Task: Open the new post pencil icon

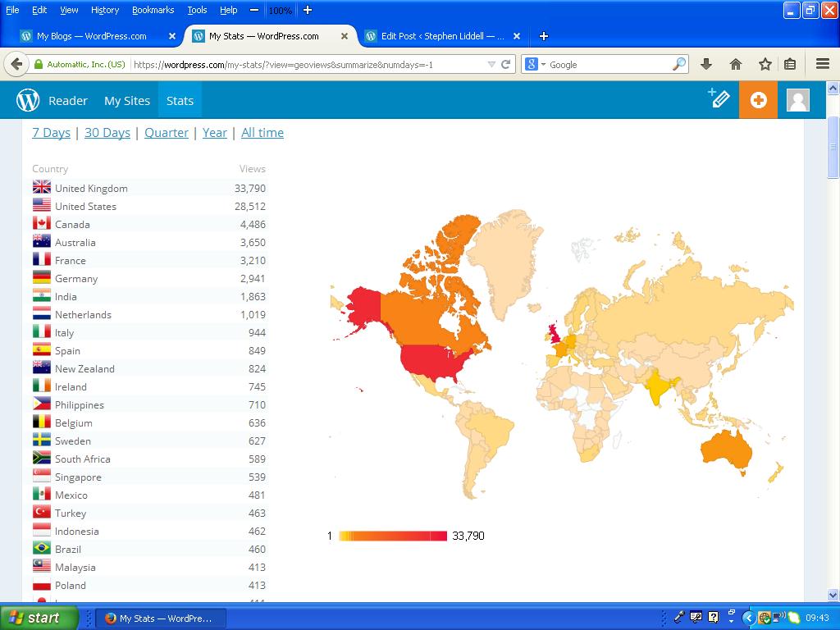Action: 719,99
